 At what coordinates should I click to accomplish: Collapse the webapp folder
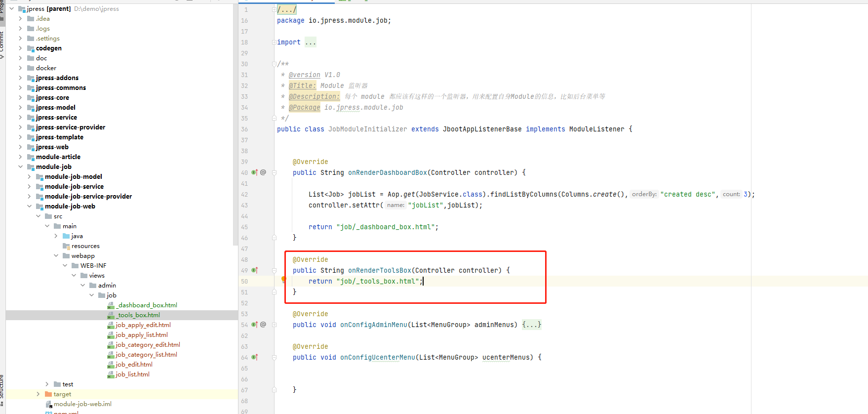(x=56, y=256)
